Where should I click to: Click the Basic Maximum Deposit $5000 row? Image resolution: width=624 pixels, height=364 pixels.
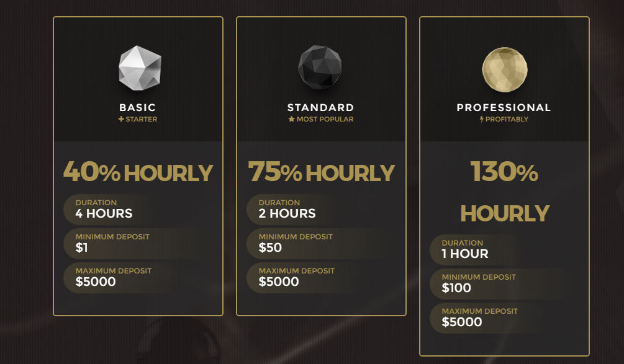coord(138,277)
